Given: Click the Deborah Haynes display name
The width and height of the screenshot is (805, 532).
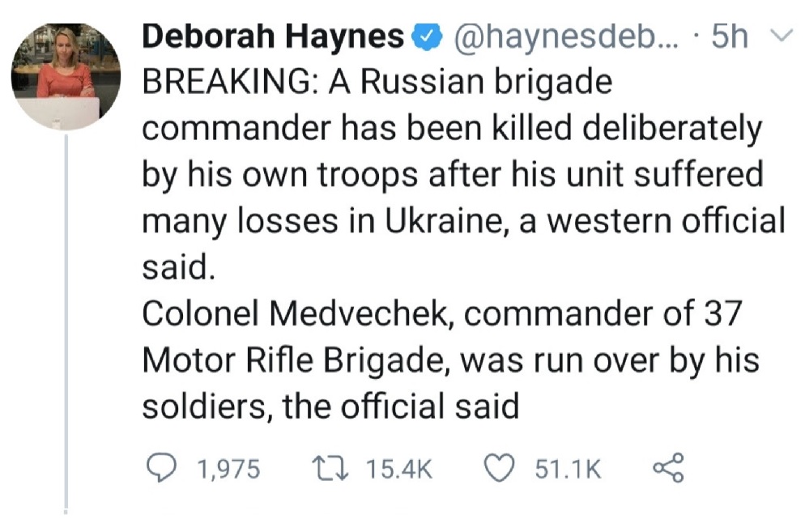Looking at the screenshot, I should 273,37.
